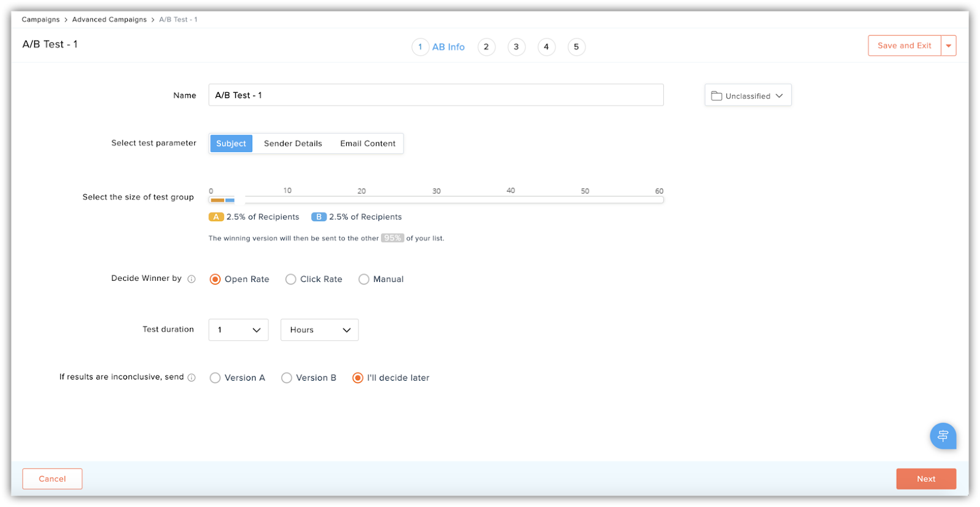Click the Save and Exit button
The width and height of the screenshot is (980, 507).
click(904, 45)
